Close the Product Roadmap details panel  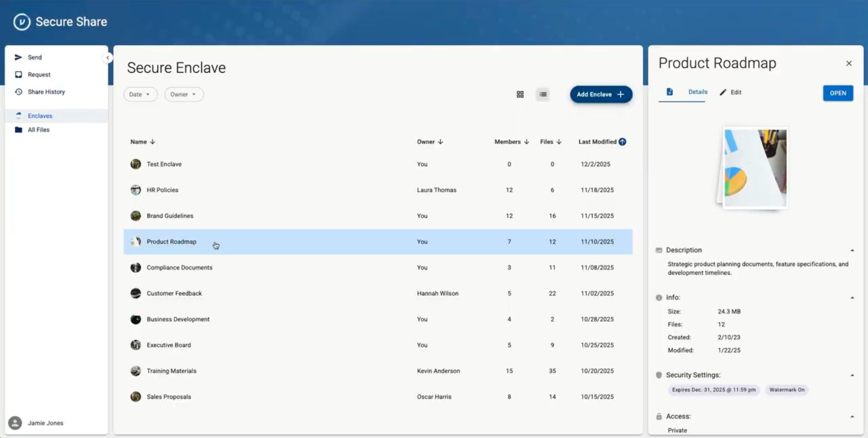click(x=848, y=64)
